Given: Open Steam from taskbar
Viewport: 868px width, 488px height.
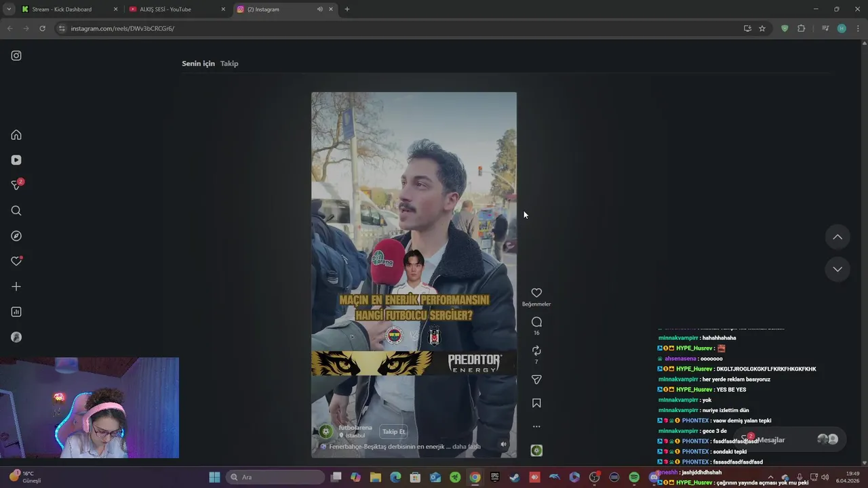Looking at the screenshot, I should (515, 477).
